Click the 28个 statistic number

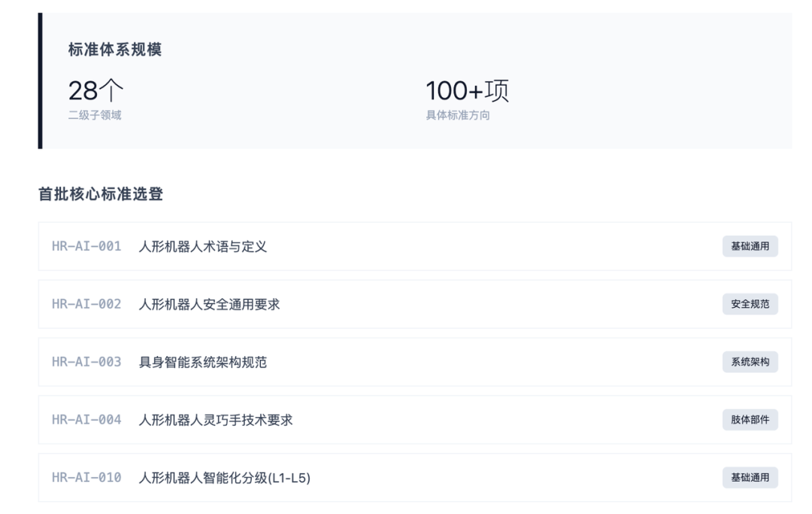(x=95, y=91)
